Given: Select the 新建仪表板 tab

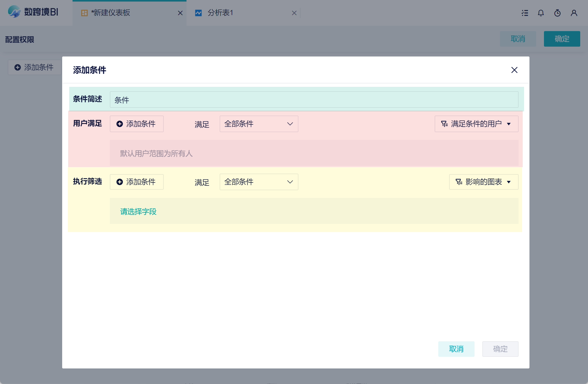Looking at the screenshot, I should pos(111,13).
